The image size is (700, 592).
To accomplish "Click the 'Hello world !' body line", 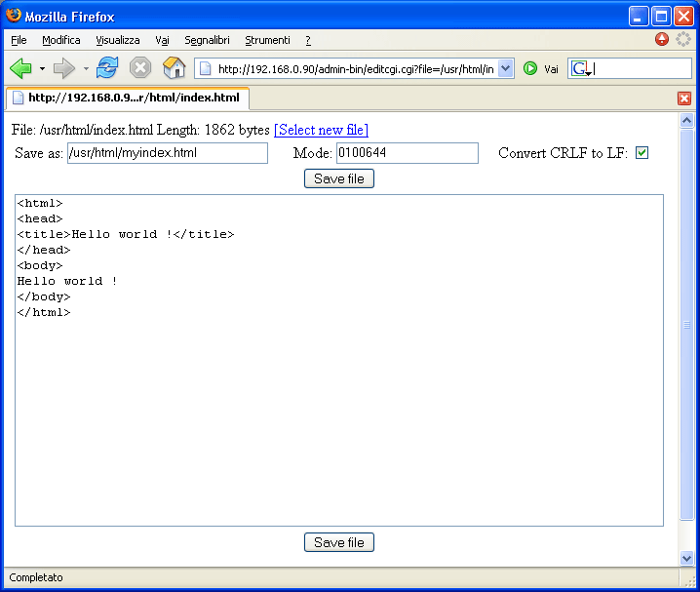I will click(67, 281).
